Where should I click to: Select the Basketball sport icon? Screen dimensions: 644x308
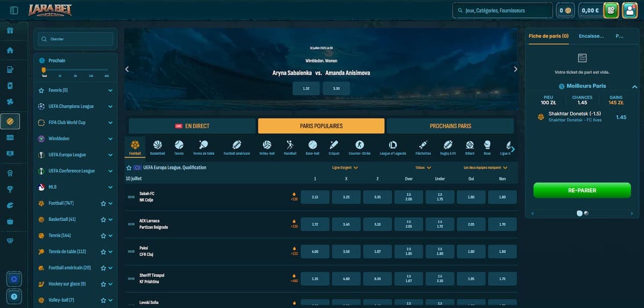pos(158,145)
